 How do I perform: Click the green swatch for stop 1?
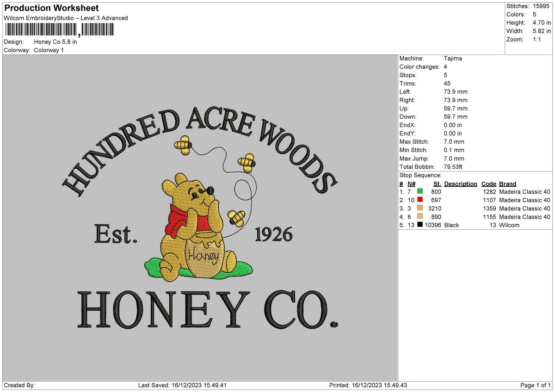[x=420, y=192]
